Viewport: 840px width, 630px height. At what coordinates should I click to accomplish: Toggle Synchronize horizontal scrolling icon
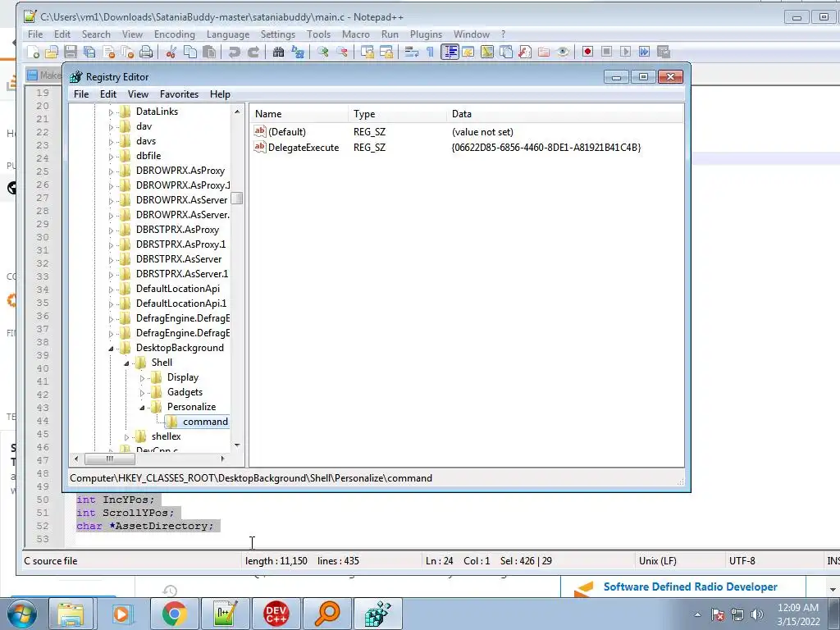386,52
